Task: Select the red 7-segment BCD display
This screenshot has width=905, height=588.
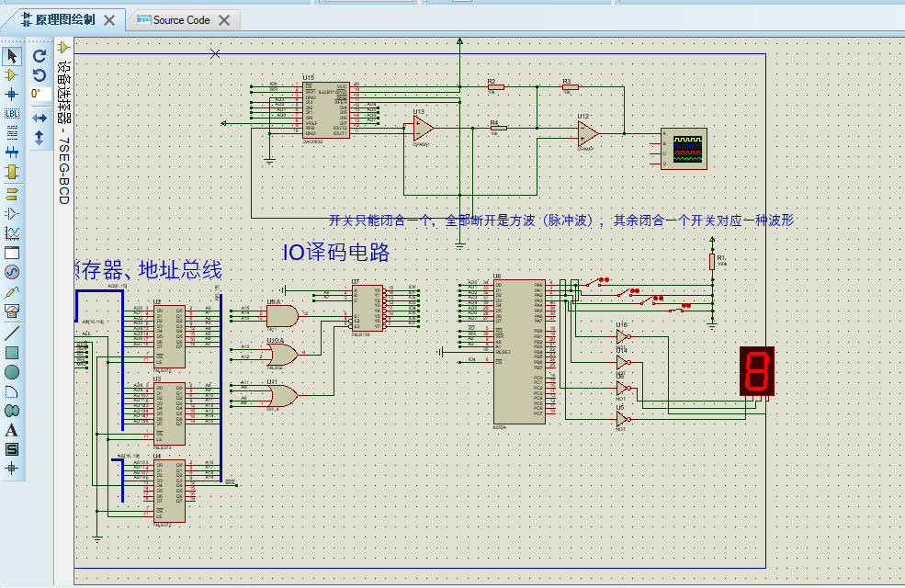Action: click(x=757, y=371)
